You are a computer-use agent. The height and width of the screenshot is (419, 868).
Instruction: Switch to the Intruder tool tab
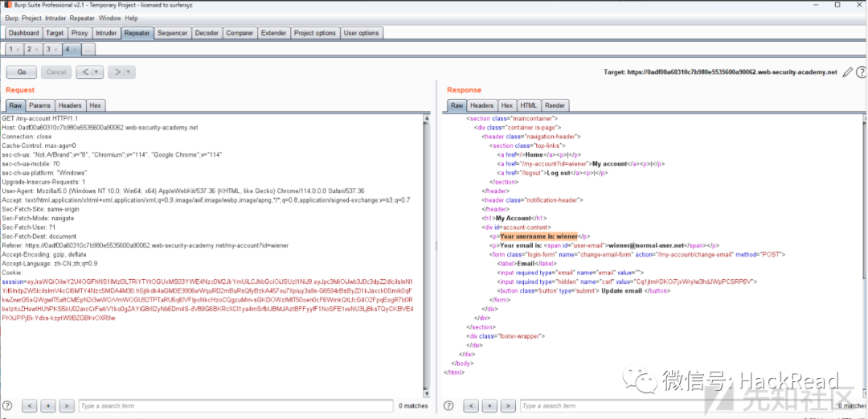106,33
